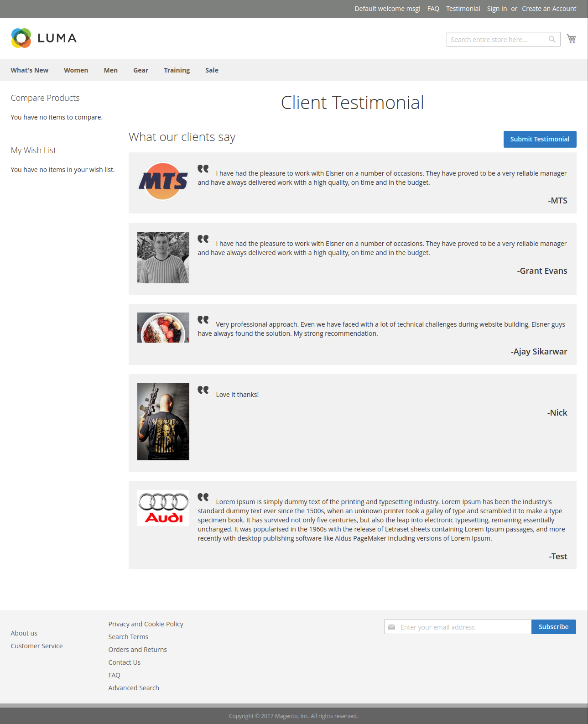
Task: Click the fruit bowl testimonial image
Action: 163,328
